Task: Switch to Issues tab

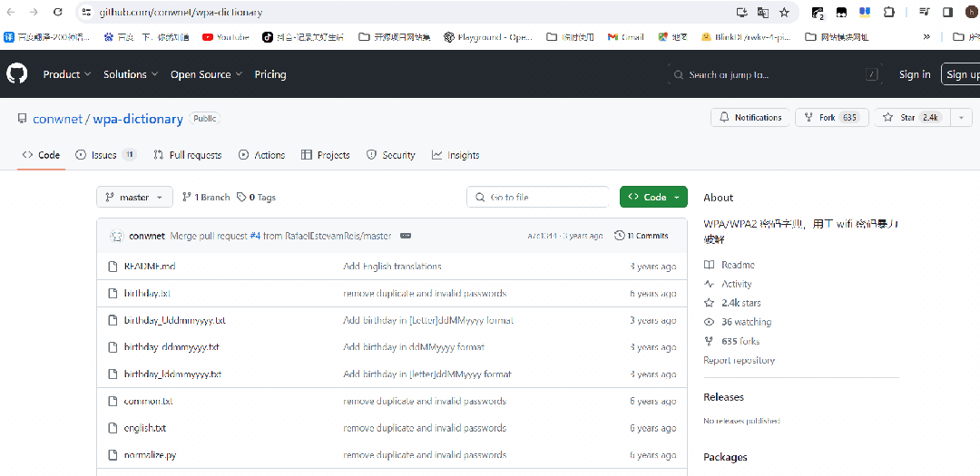Action: [105, 155]
